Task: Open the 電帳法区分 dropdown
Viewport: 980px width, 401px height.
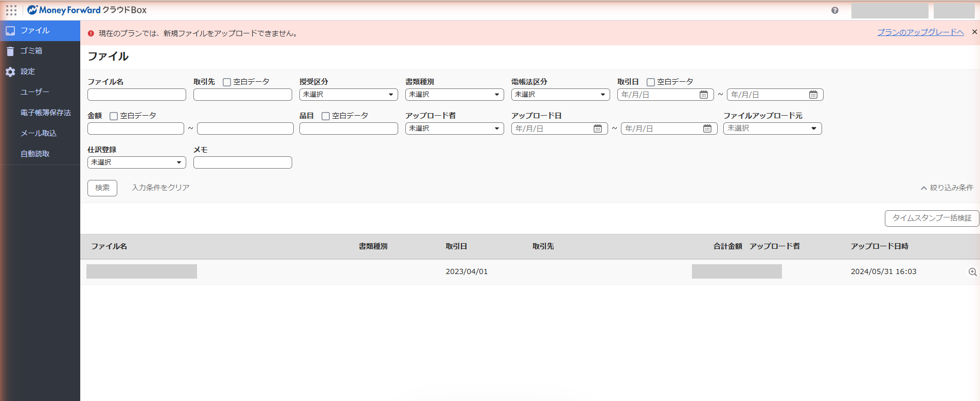Action: pos(561,95)
